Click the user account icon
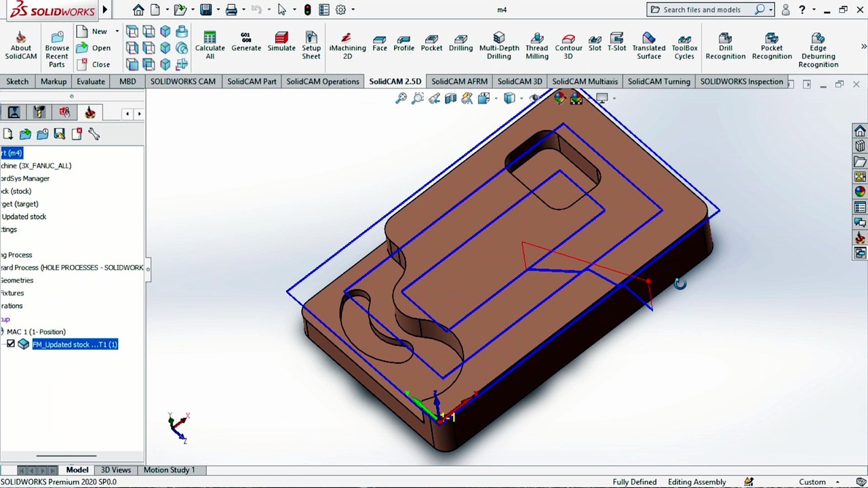This screenshot has height=488, width=868. 785,9
